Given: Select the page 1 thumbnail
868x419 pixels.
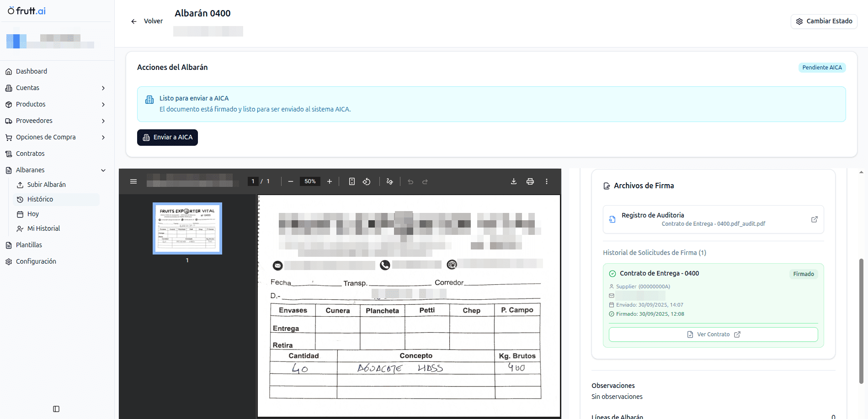Looking at the screenshot, I should click(187, 228).
